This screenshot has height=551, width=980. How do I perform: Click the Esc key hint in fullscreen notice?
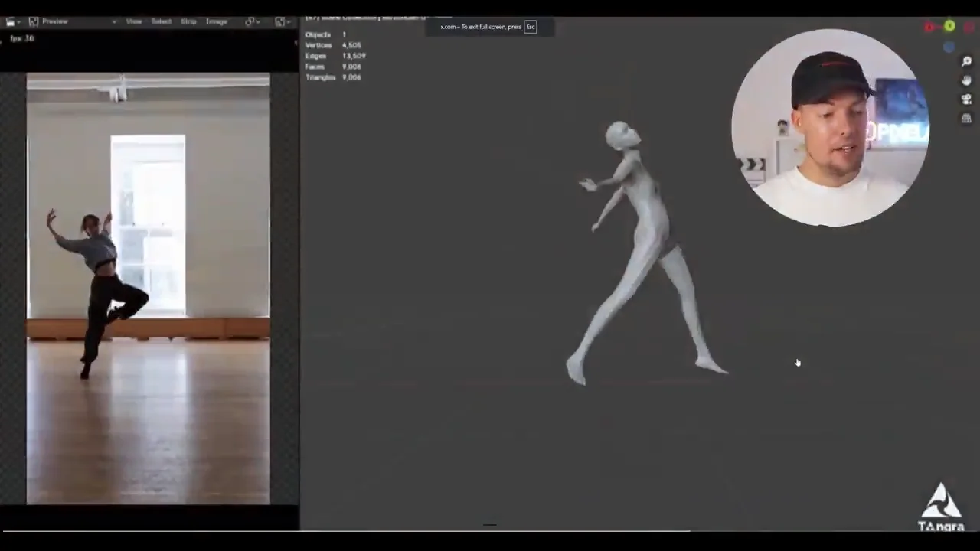click(x=530, y=27)
